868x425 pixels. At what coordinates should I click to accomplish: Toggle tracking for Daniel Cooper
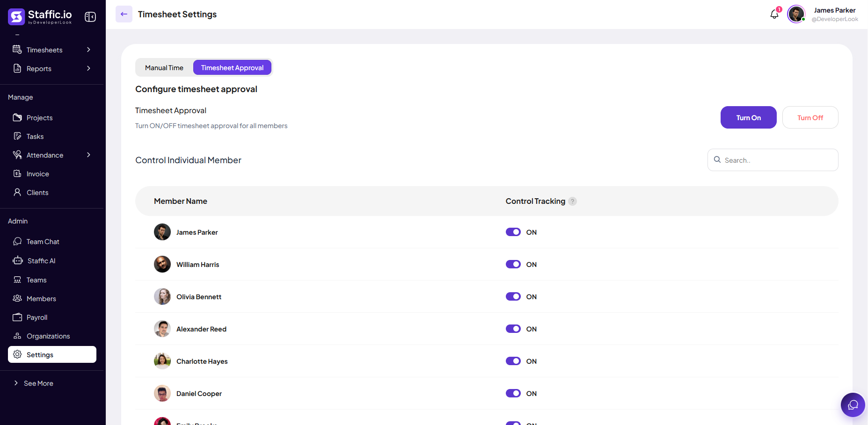coord(513,393)
